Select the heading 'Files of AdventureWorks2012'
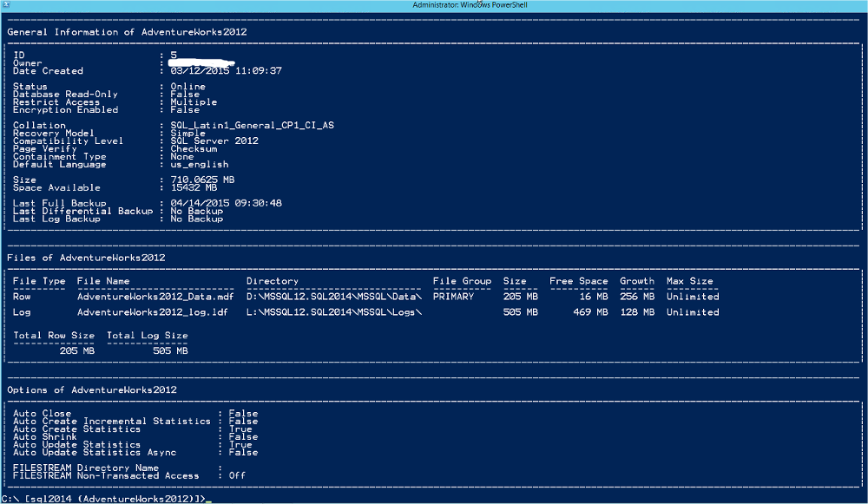The width and height of the screenshot is (868, 504). (86, 258)
